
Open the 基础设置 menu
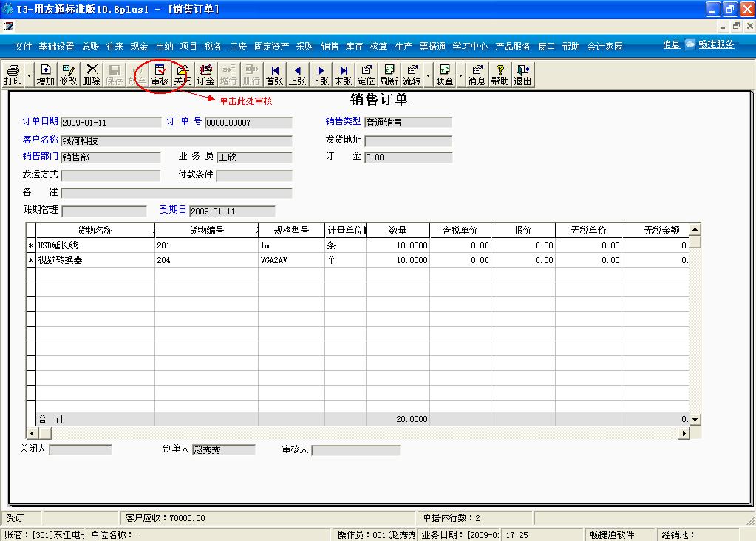(x=57, y=45)
